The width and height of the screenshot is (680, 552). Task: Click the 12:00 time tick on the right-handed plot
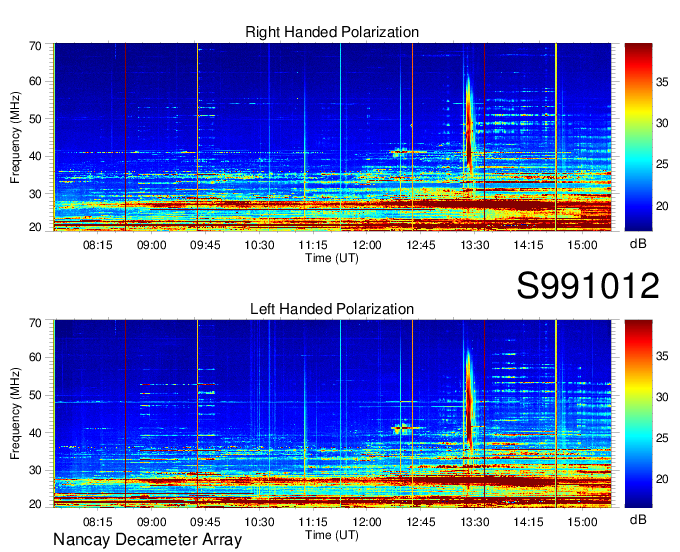tap(367, 245)
